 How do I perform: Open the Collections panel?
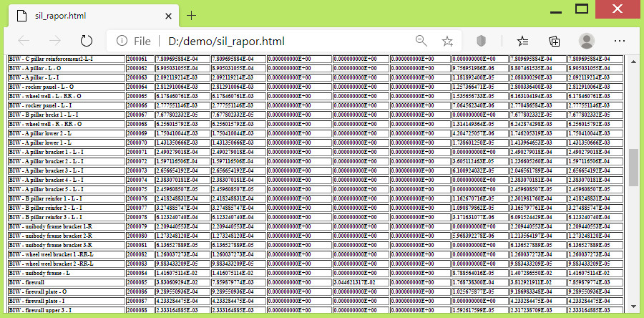(x=555, y=41)
